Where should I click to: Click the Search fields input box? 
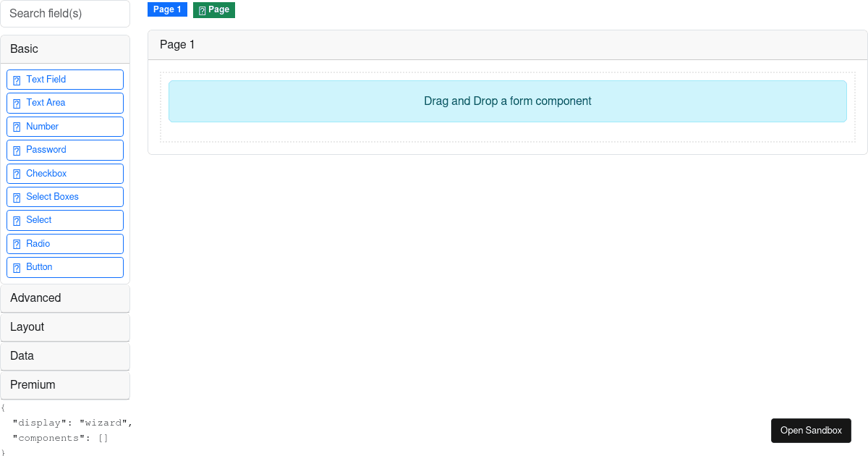(65, 14)
